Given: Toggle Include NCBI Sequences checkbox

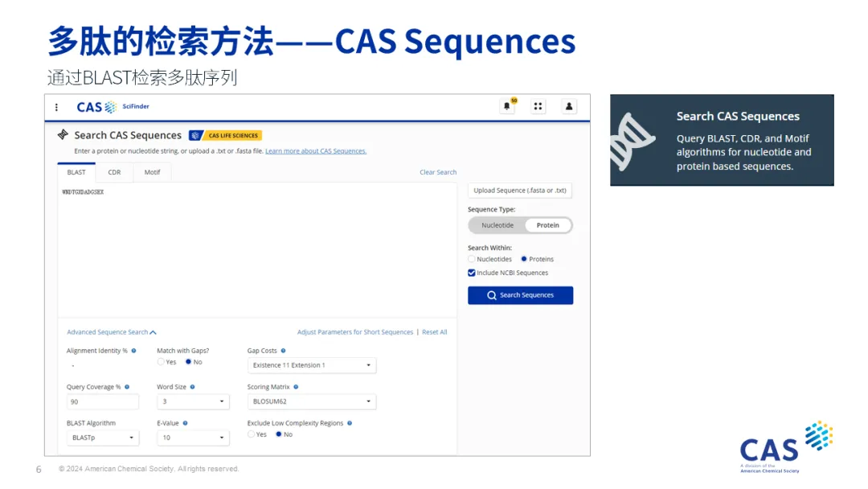Looking at the screenshot, I should tap(472, 273).
